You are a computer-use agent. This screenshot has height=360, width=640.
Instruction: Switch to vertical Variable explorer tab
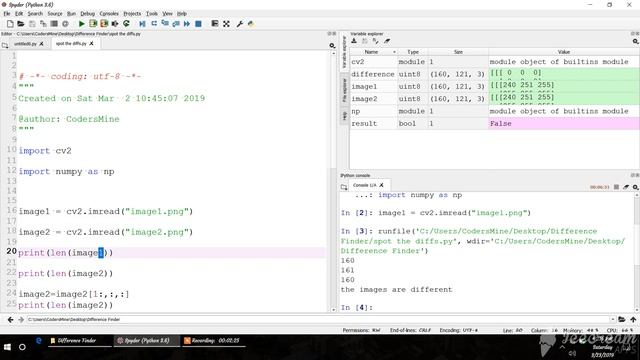[344, 52]
